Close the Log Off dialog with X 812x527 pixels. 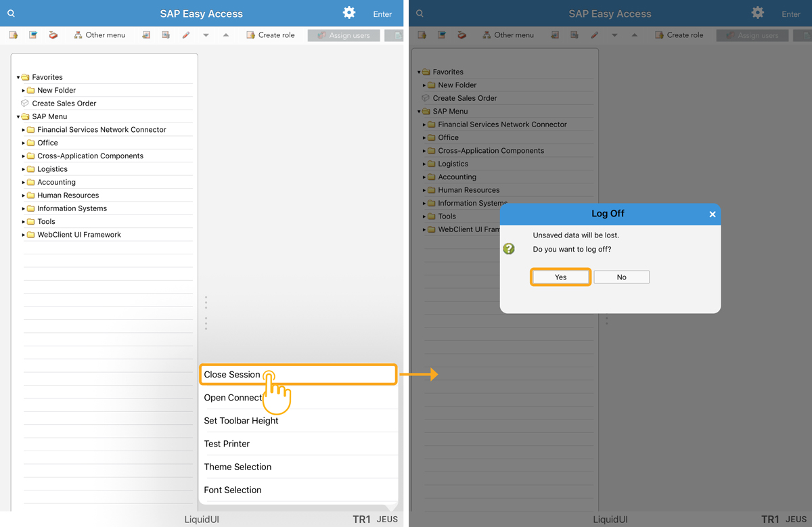click(712, 214)
